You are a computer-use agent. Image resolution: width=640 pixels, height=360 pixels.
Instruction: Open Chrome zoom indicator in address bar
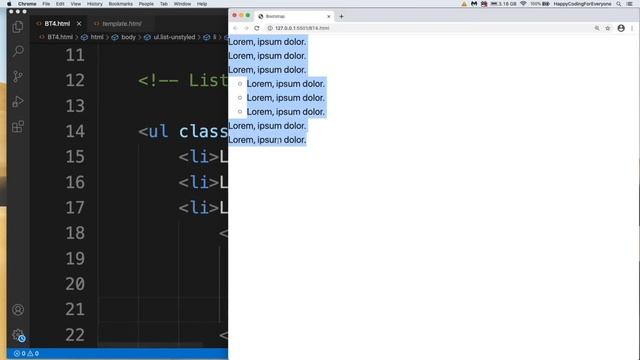597,28
